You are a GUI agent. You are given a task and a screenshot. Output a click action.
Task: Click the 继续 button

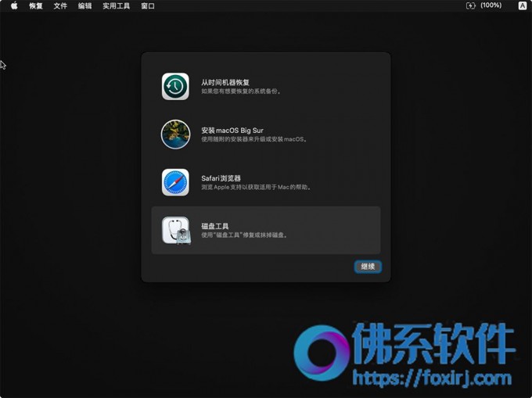point(368,267)
